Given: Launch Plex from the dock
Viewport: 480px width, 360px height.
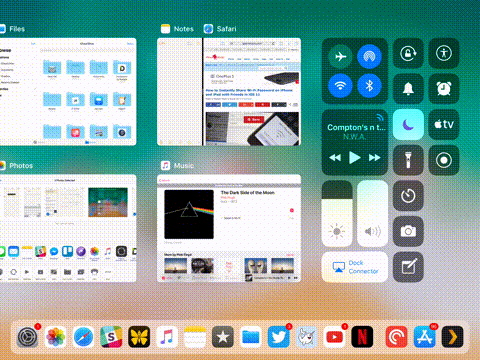Looking at the screenshot, I should click(x=452, y=337).
